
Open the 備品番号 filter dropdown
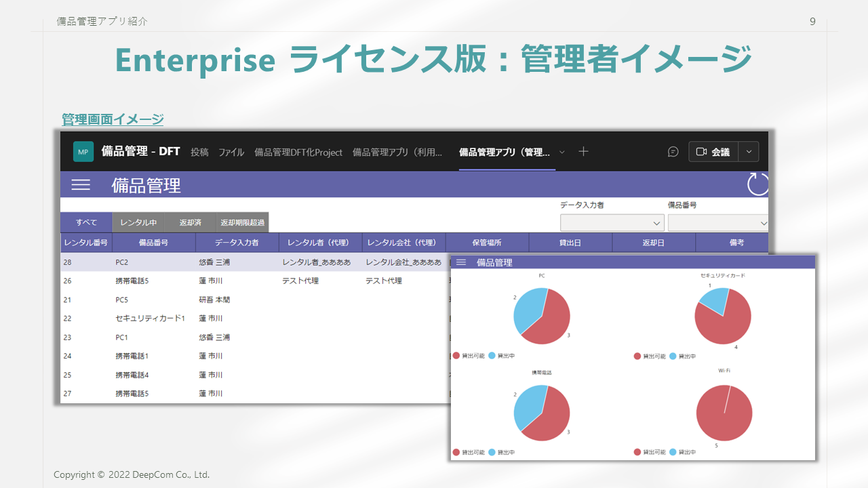click(717, 223)
